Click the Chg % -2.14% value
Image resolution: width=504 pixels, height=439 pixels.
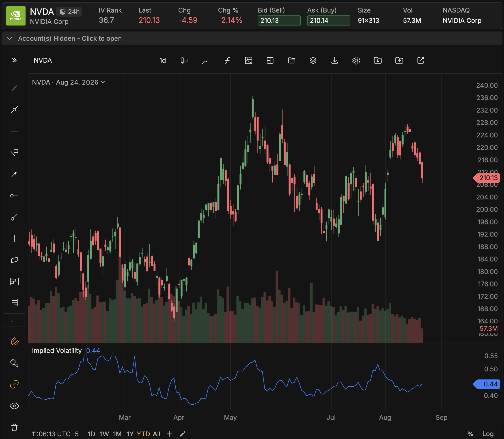point(230,20)
